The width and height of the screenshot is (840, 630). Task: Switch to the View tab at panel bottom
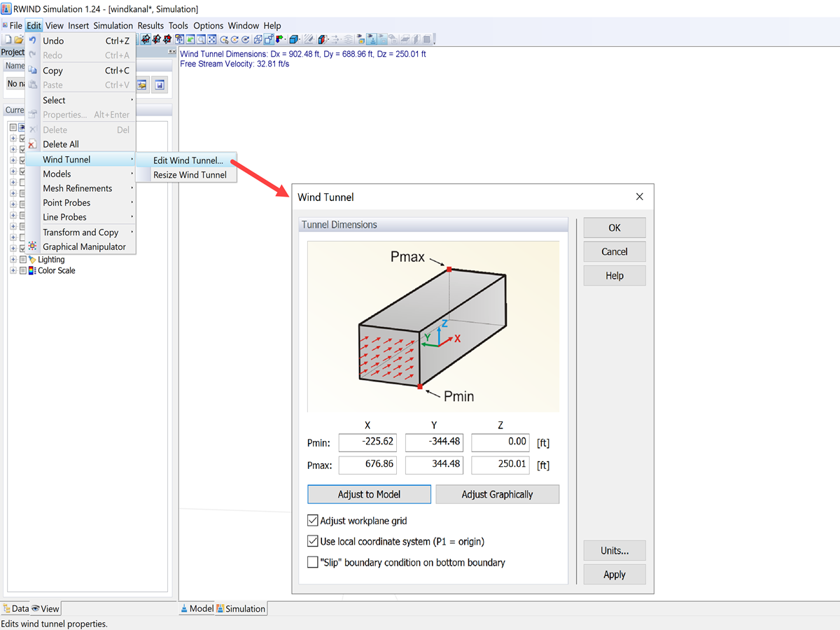point(45,609)
